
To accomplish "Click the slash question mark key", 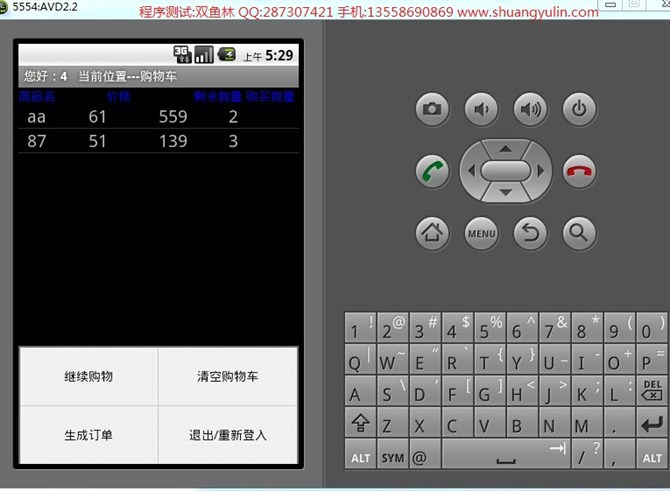I will pyautogui.click(x=587, y=454).
